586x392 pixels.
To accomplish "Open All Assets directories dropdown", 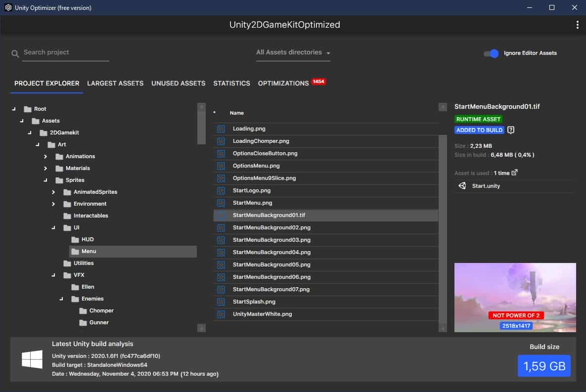I will 293,53.
